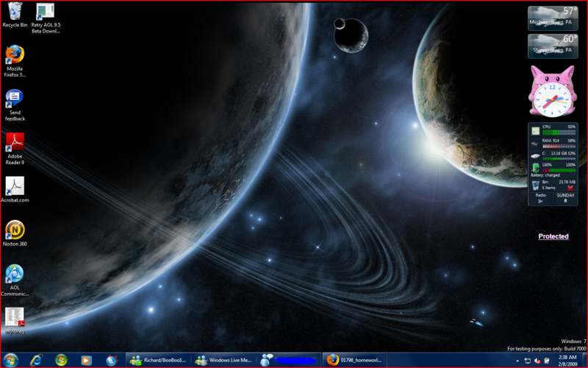Viewport: 588px width, 368px height.
Task: Launch Adobe Reader 9 from the desktop
Action: (x=15, y=149)
